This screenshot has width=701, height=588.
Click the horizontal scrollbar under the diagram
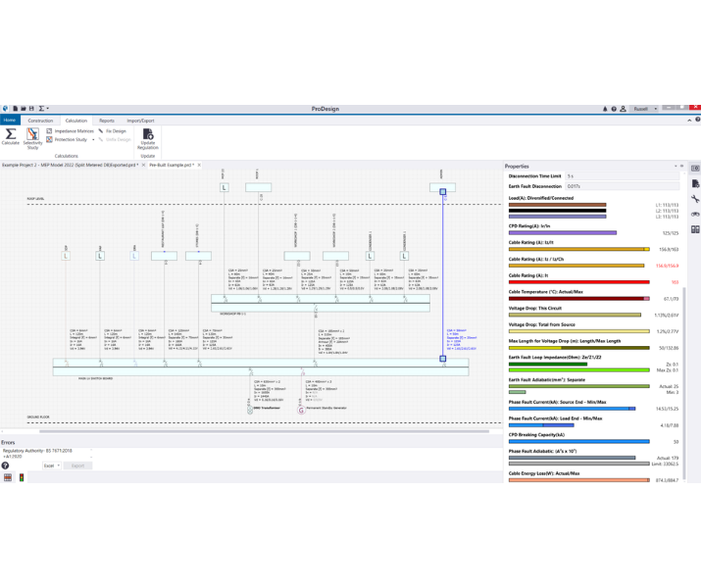click(x=263, y=431)
